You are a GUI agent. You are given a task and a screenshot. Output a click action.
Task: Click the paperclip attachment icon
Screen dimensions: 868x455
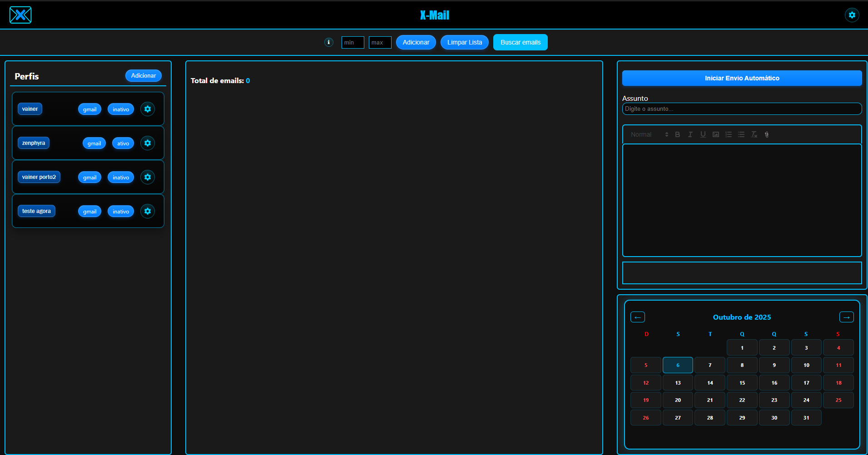coord(767,134)
